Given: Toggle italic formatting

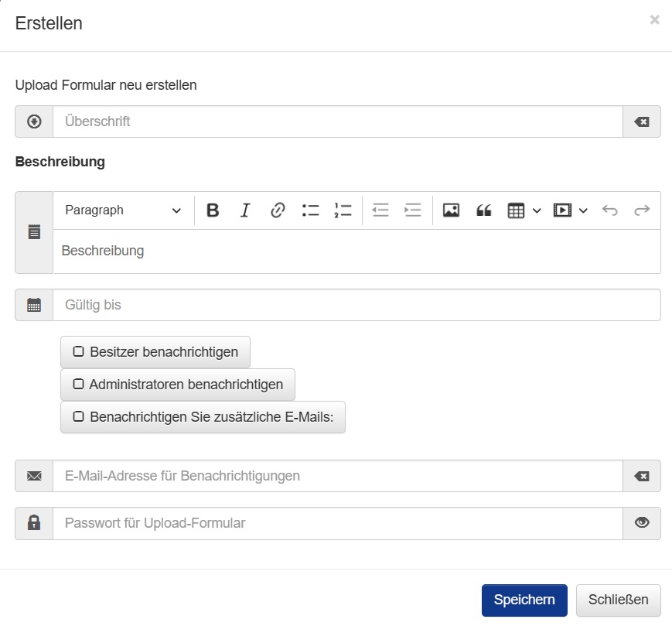Looking at the screenshot, I should click(245, 210).
